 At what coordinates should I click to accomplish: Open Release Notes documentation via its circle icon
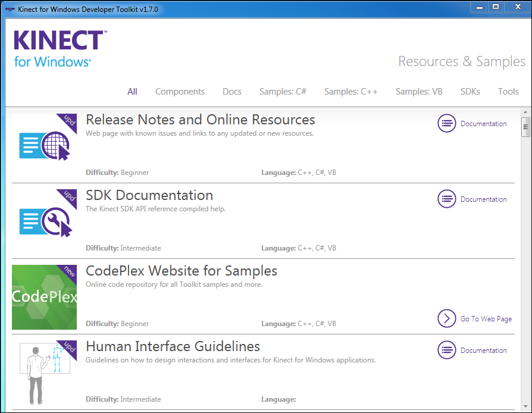point(447,123)
